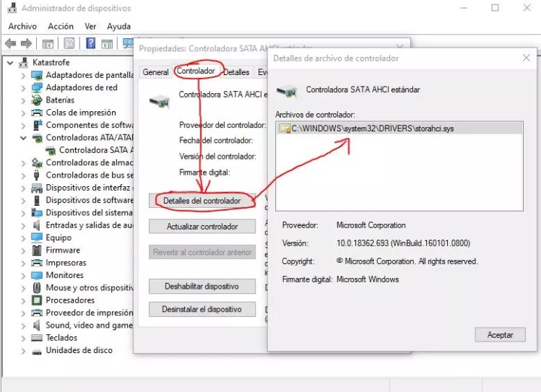Screen dimensions: 541x392
Task: Click the blue Help icon in the toolbar
Action: [x=92, y=43]
